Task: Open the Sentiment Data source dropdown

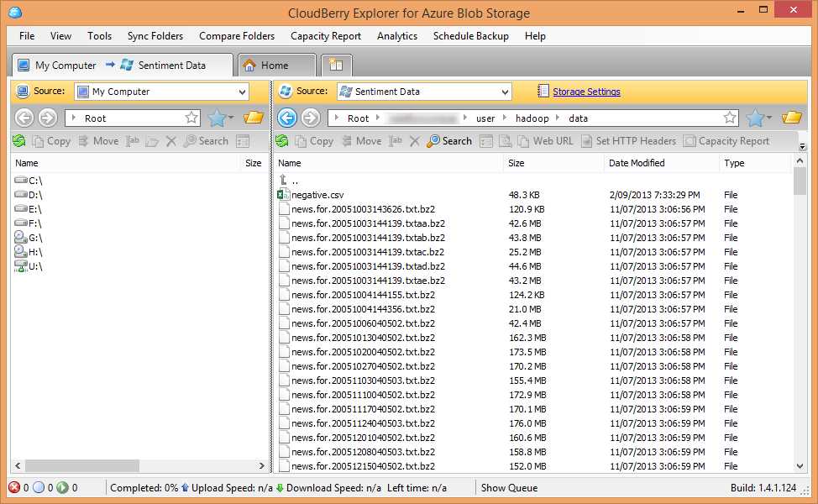Action: [506, 91]
